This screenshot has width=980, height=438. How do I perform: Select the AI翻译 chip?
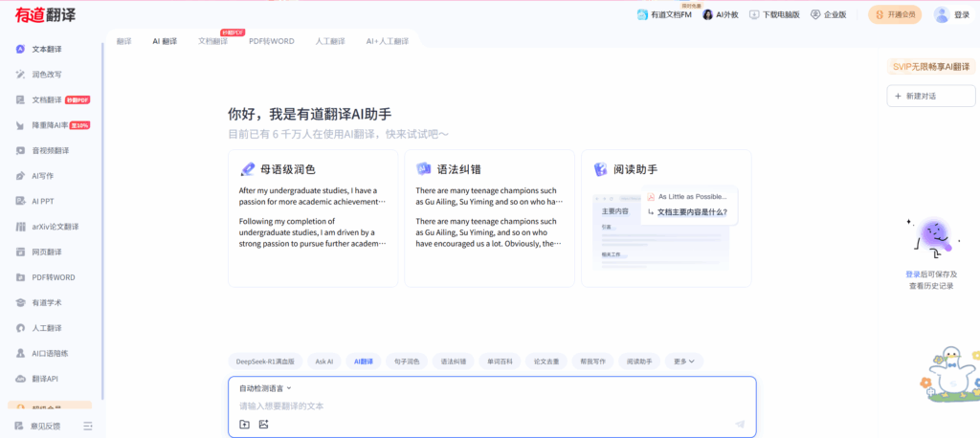point(363,361)
